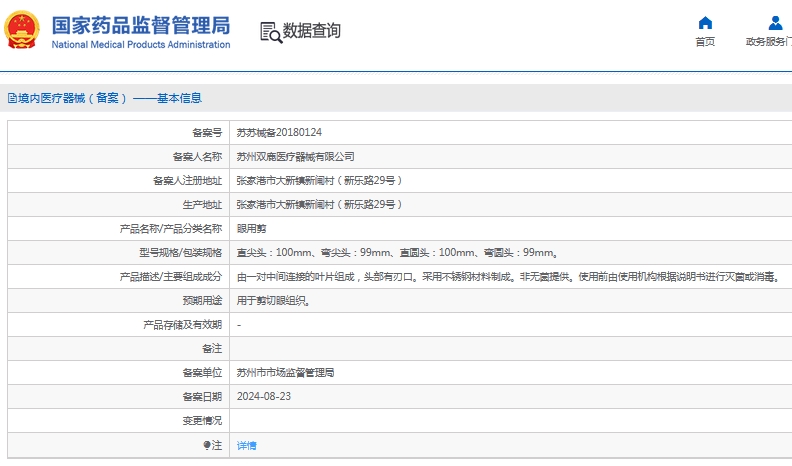
Task: Click the 备案人名称 row label
Action: (x=197, y=157)
